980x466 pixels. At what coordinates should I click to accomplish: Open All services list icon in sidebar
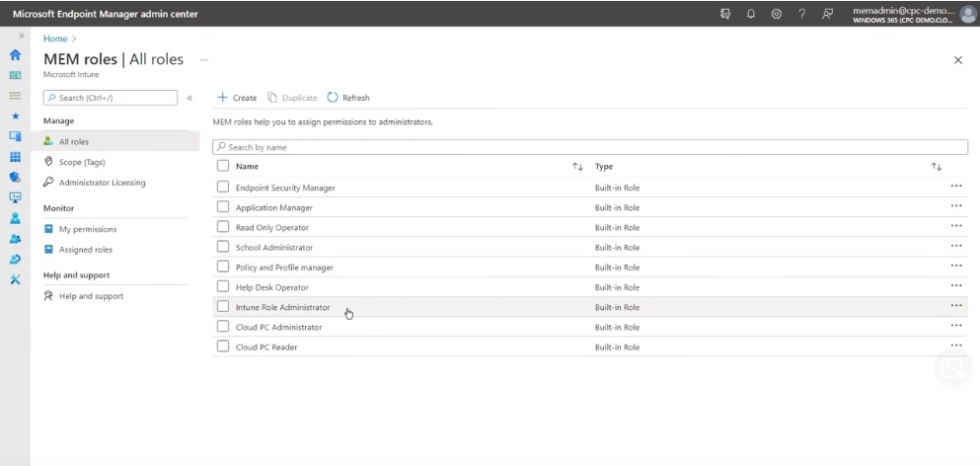[15, 96]
